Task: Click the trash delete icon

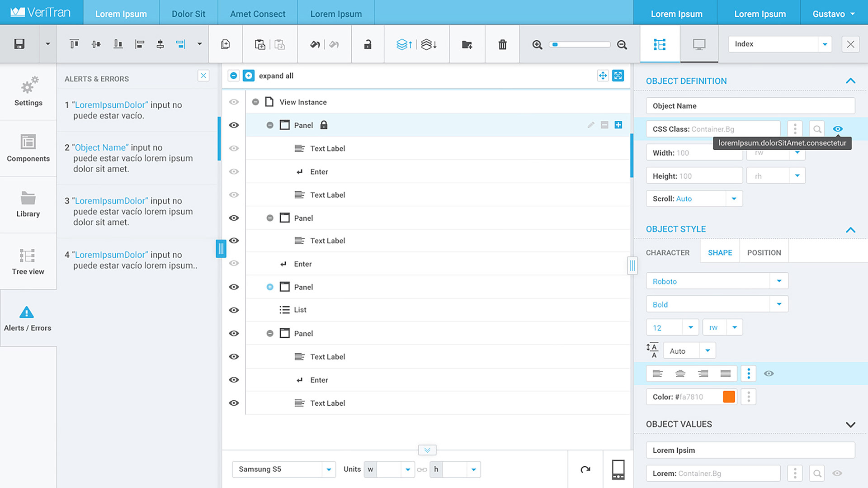Action: click(x=502, y=44)
